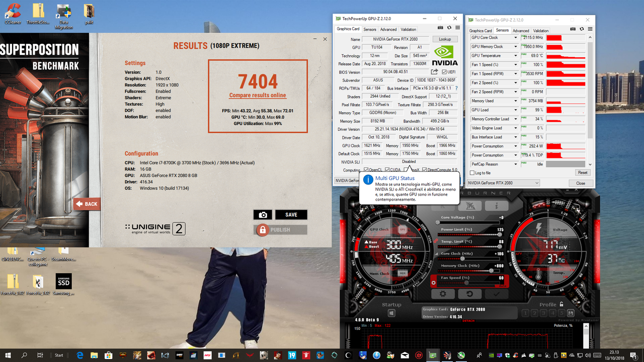Click Afterburner reset arrow button
Screen dimensions: 644x362
pyautogui.click(x=469, y=294)
